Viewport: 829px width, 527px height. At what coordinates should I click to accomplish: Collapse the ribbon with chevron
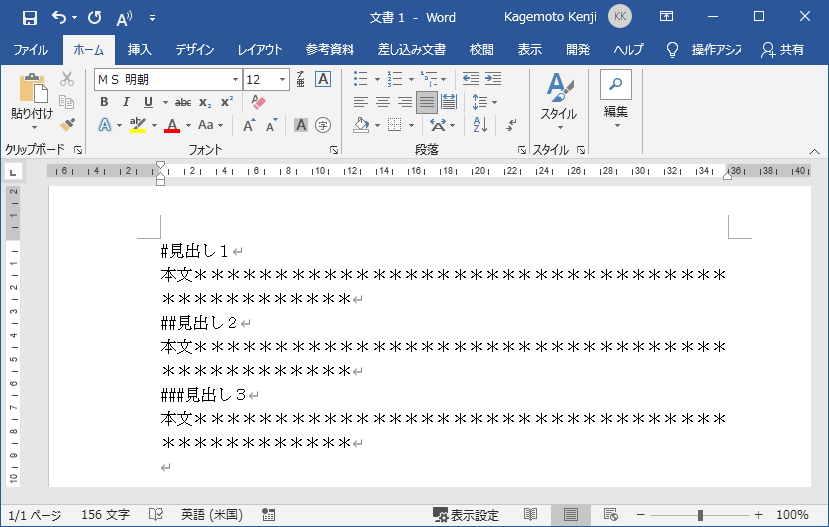click(814, 151)
